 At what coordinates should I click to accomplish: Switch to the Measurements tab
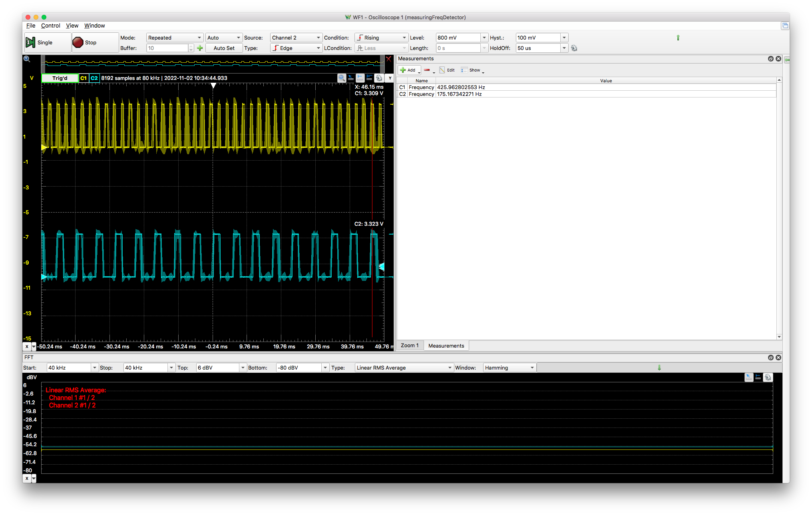pos(446,346)
